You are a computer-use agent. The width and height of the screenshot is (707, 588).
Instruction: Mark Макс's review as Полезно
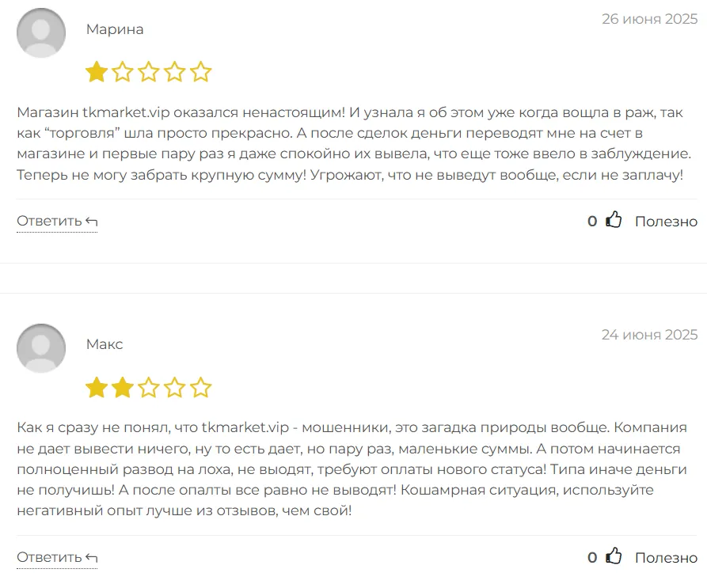point(666,558)
